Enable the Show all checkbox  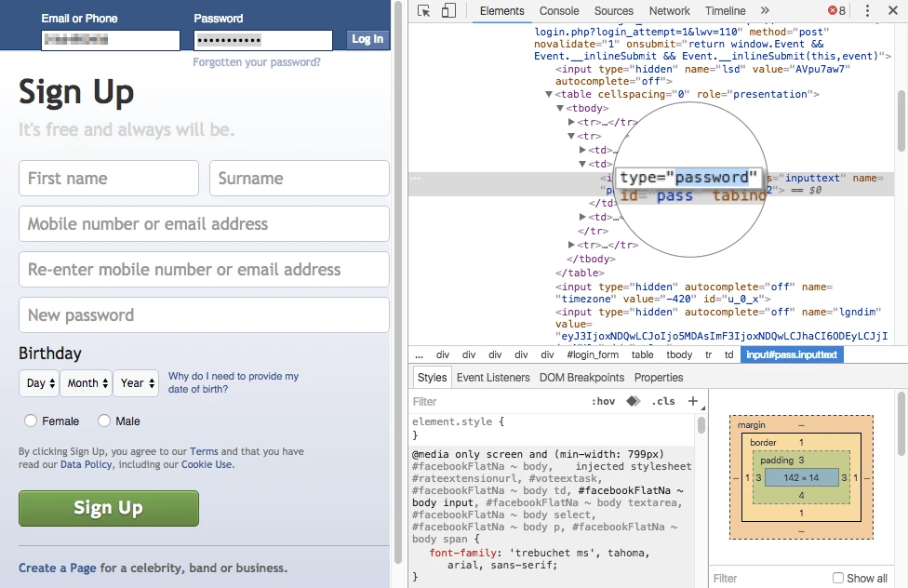(838, 578)
